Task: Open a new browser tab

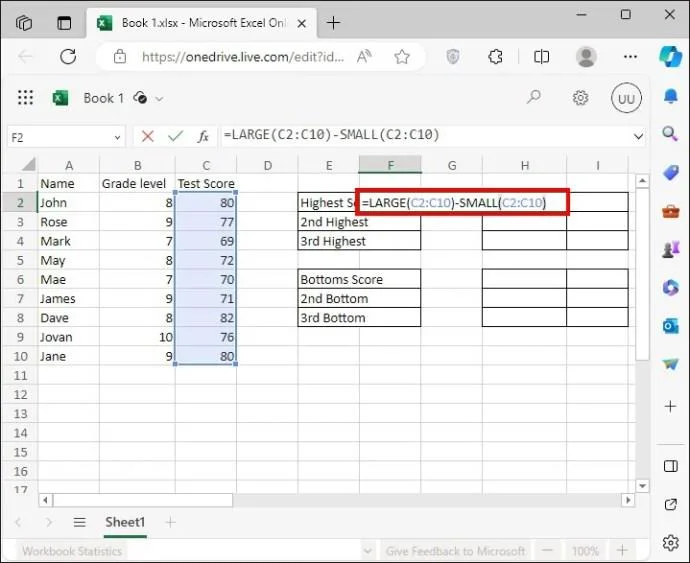Action: 334,22
